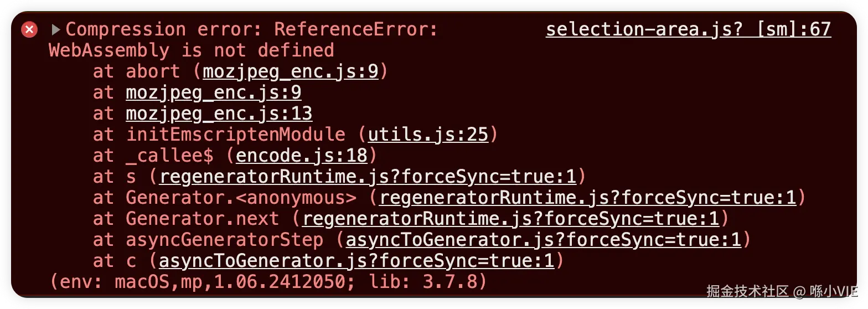868x309 pixels.
Task: Open mozjpeg_enc.js:9 link in abort frame
Action: (x=291, y=71)
